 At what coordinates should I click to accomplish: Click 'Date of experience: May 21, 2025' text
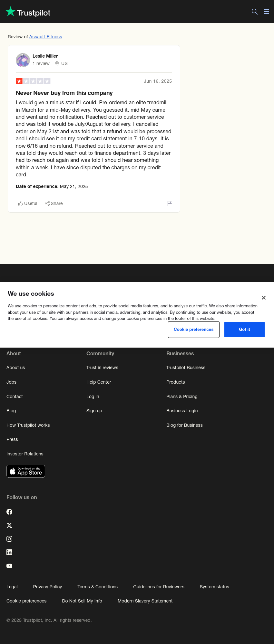pyautogui.click(x=52, y=186)
